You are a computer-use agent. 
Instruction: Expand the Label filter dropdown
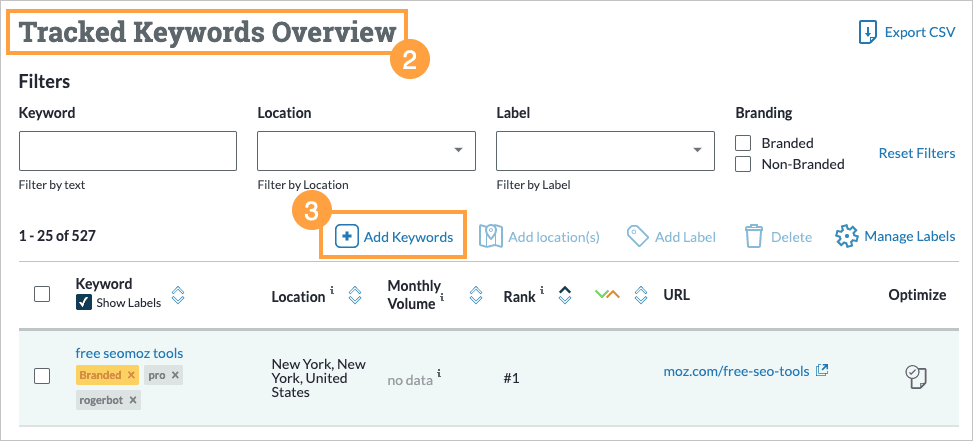tap(605, 150)
